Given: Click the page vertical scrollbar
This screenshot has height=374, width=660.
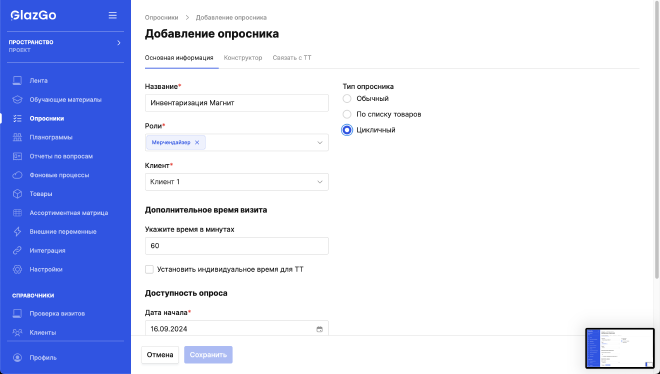Looking at the screenshot, I should coord(657,139).
